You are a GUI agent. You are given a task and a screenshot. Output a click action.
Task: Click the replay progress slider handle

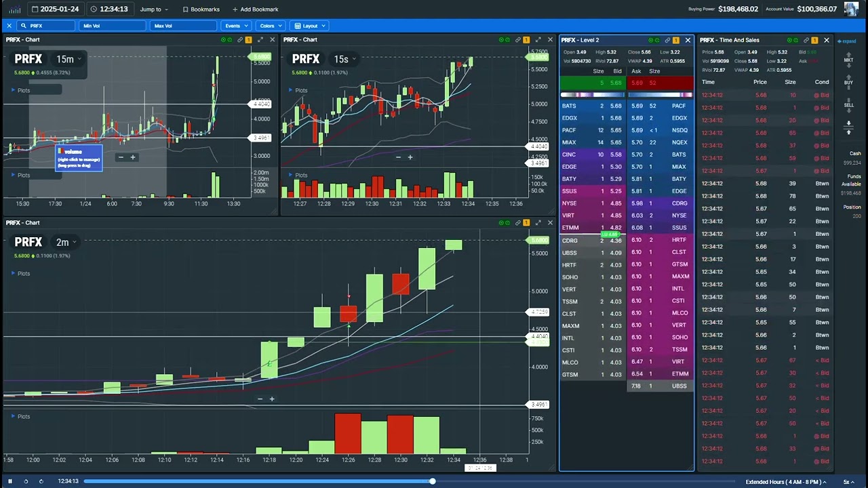(x=432, y=481)
